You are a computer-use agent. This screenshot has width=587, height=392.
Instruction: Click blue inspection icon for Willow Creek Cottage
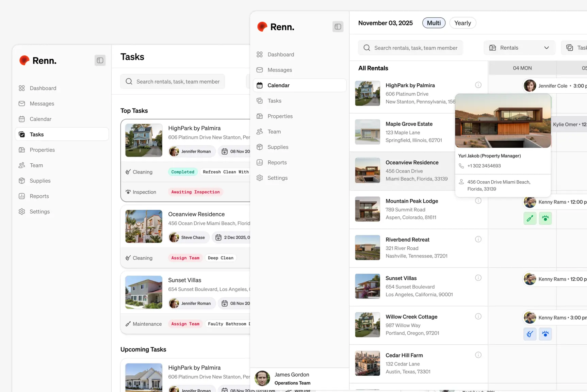545,334
